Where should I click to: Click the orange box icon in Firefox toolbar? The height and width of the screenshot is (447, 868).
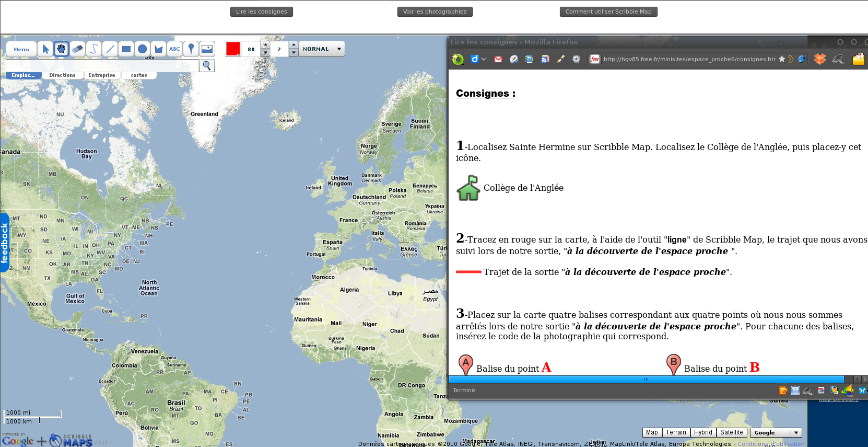819,59
